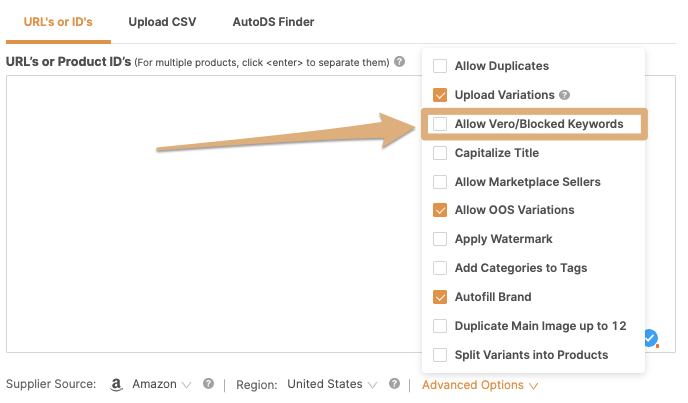Screen dimensions: 688x403
Task: Tick Allow Vero/Blocked Keywords checkbox
Action: point(440,124)
